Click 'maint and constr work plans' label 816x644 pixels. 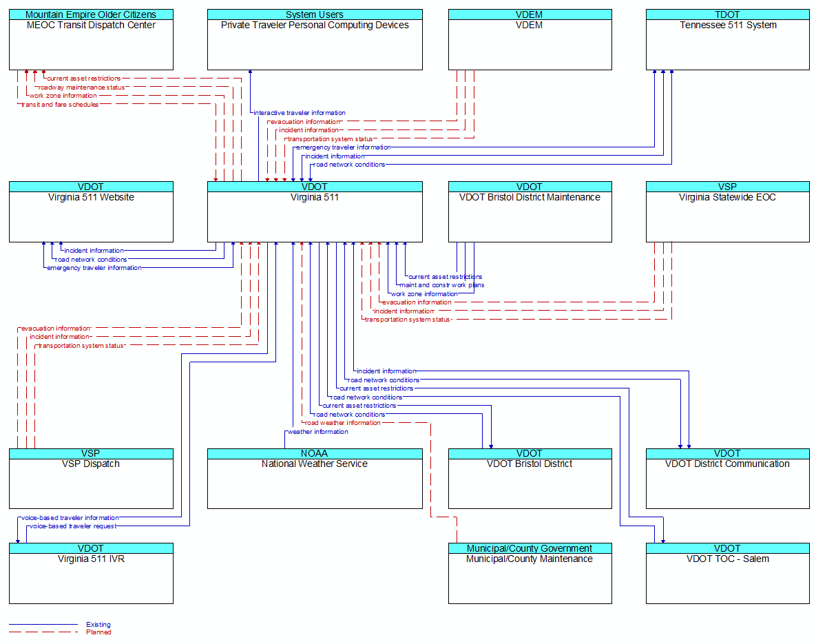(442, 285)
